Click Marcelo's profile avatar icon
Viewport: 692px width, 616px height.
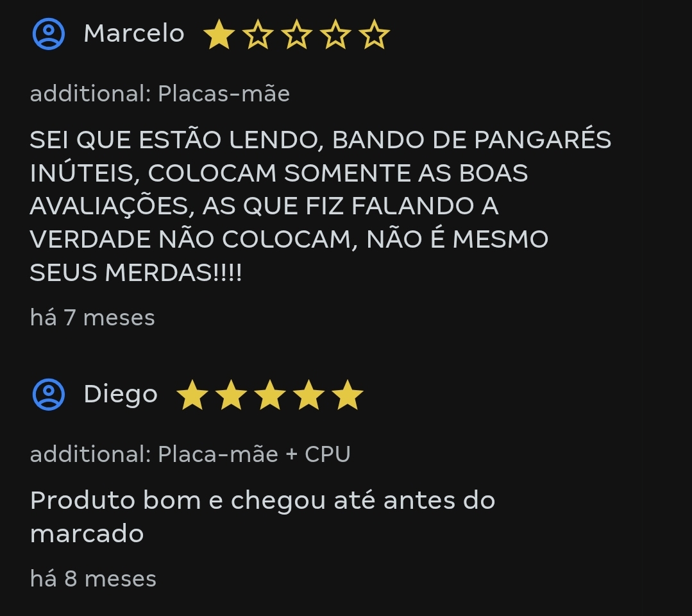coord(49,34)
